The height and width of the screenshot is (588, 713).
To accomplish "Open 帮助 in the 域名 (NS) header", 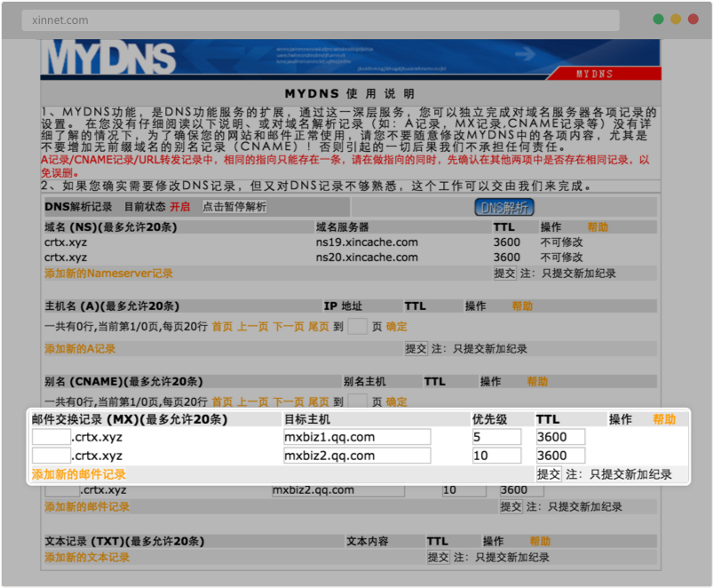I will point(598,227).
